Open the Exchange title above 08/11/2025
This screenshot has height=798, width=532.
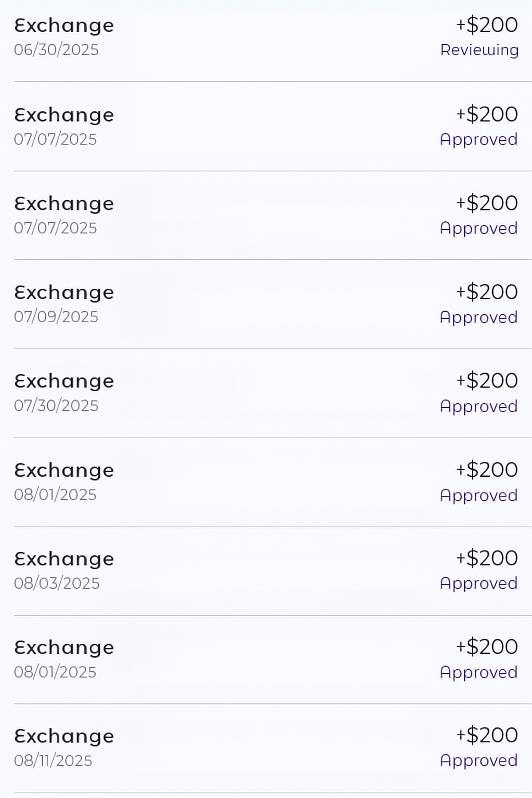[x=64, y=736]
